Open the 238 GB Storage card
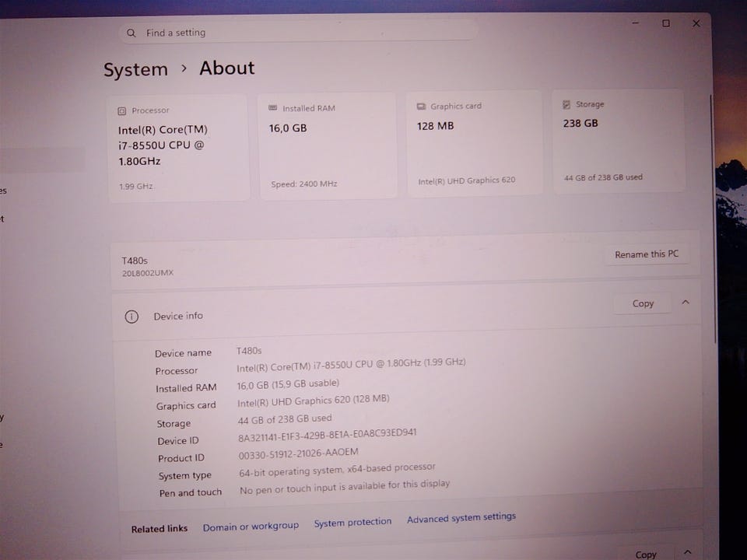The width and height of the screenshot is (747, 560). [619, 141]
